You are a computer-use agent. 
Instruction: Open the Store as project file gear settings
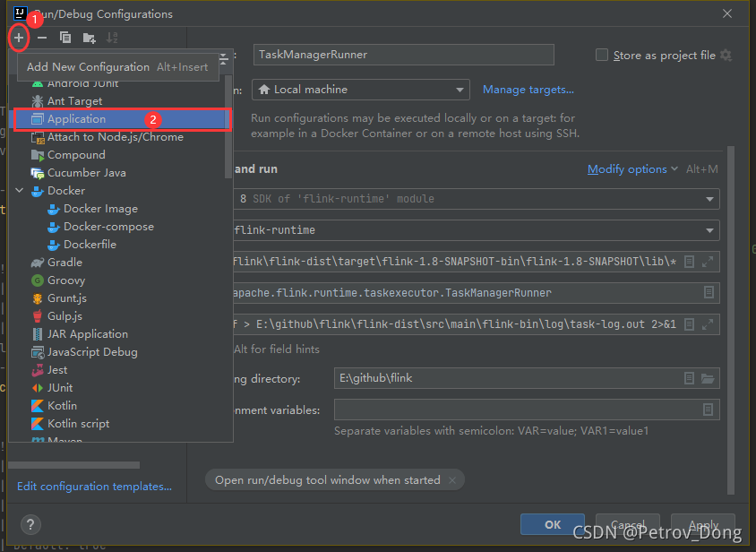pyautogui.click(x=726, y=56)
